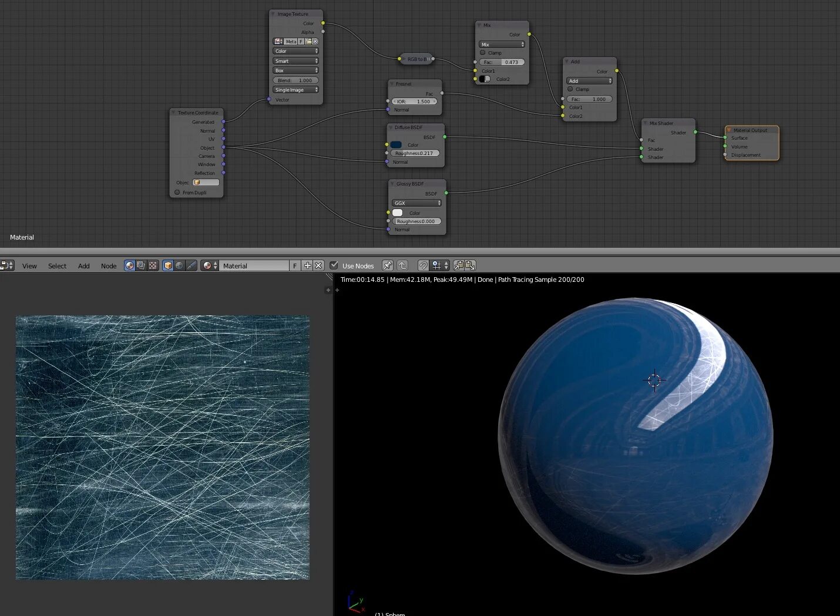
Task: Enable Clamp in the Add node
Action: point(570,89)
